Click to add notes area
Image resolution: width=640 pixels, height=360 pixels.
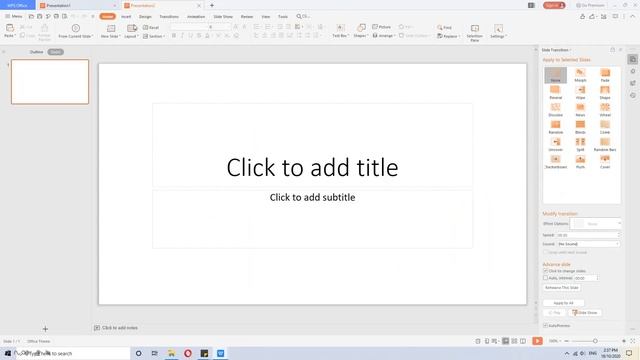pos(120,328)
